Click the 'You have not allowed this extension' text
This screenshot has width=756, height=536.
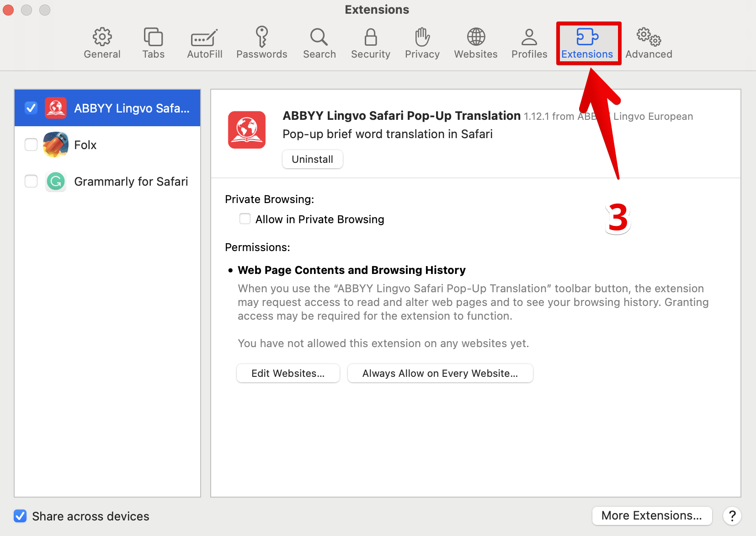pos(383,343)
